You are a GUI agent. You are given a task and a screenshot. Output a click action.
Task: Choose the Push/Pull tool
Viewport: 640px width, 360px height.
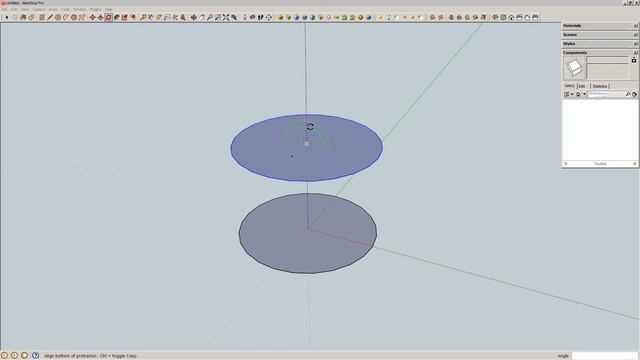(100, 17)
